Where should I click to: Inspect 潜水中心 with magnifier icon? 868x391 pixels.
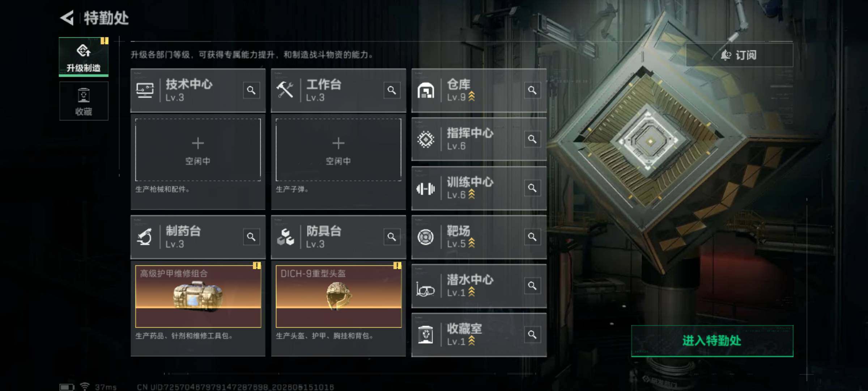click(532, 286)
